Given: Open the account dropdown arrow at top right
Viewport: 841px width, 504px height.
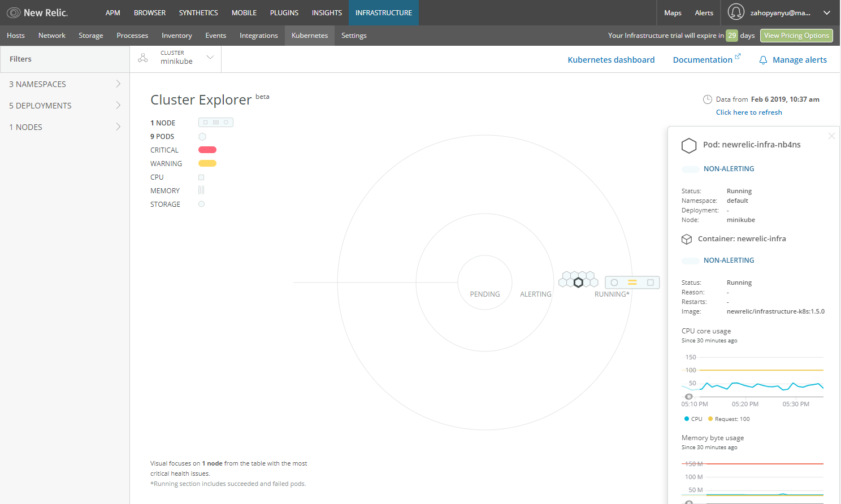Looking at the screenshot, I should (x=827, y=12).
